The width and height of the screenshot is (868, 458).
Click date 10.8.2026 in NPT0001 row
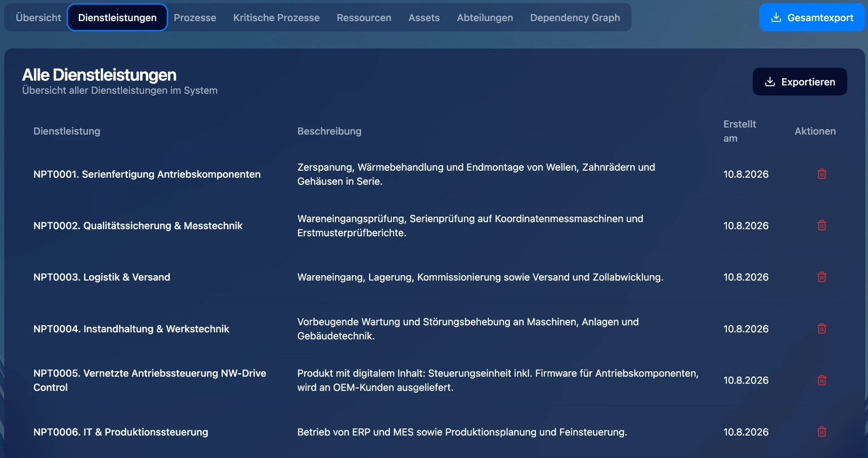746,174
